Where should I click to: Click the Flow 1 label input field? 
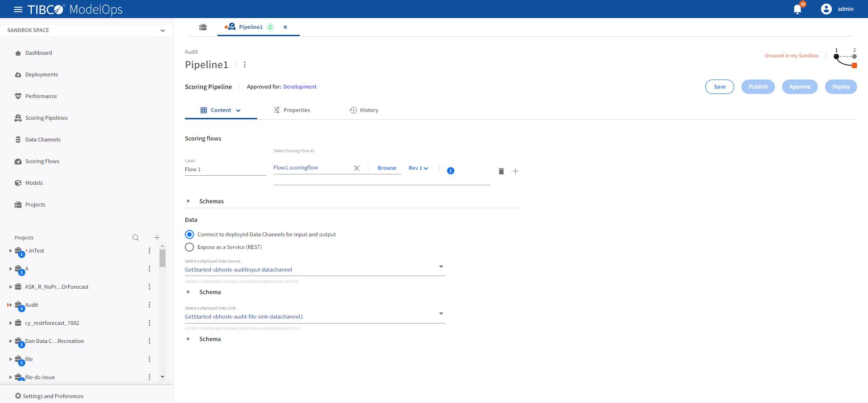[225, 169]
